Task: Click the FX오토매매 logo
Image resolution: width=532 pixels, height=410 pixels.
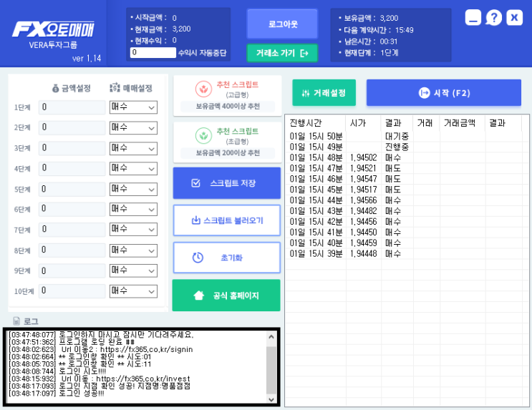Action: [53, 29]
